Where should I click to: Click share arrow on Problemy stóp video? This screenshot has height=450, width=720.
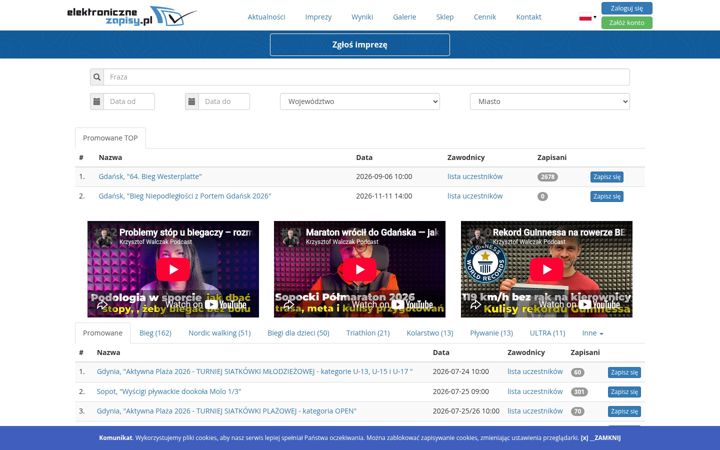click(101, 304)
